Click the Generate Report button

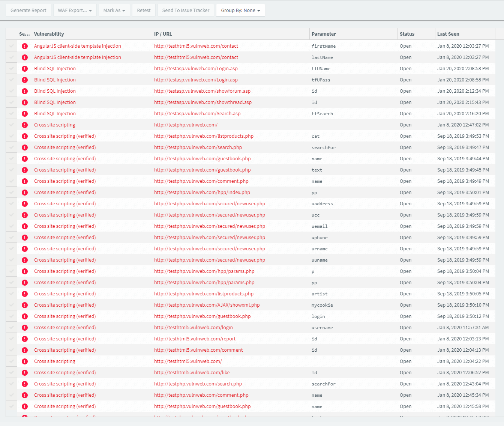click(28, 10)
